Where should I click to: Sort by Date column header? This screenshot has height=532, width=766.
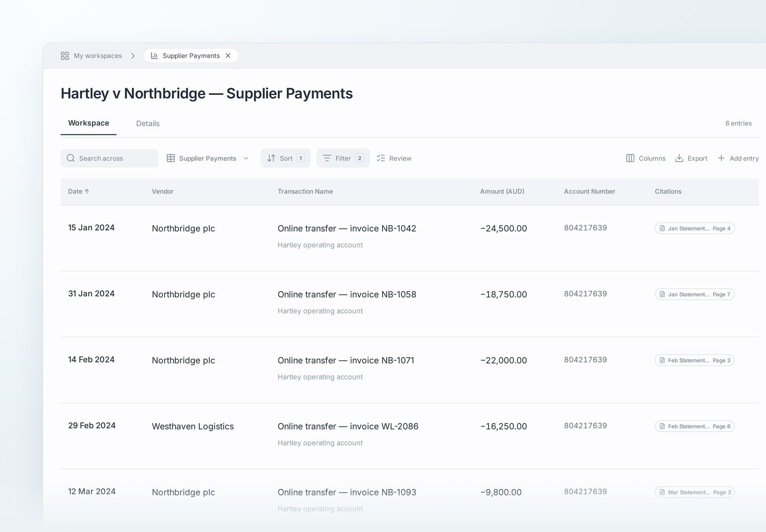[78, 192]
